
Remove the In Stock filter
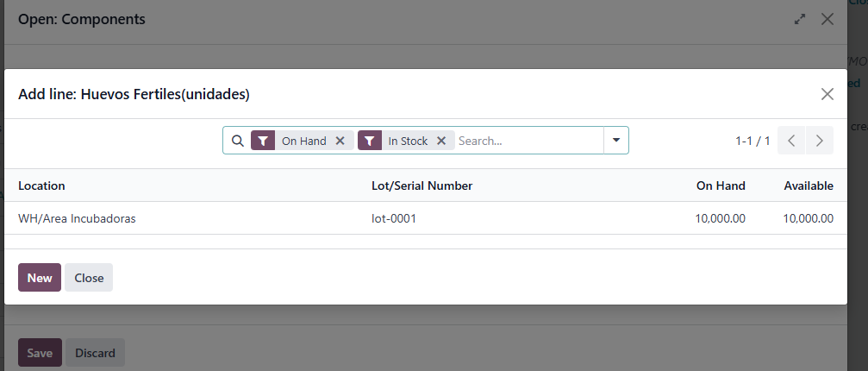point(441,141)
